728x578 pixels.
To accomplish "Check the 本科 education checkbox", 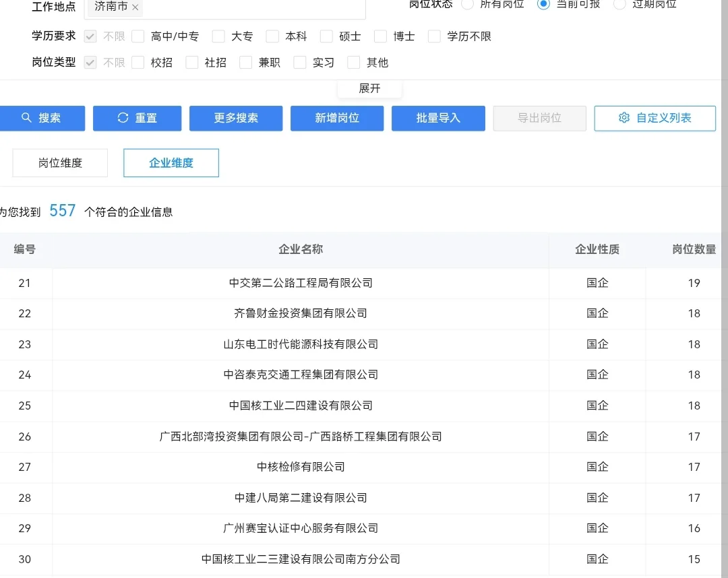I will click(x=272, y=36).
